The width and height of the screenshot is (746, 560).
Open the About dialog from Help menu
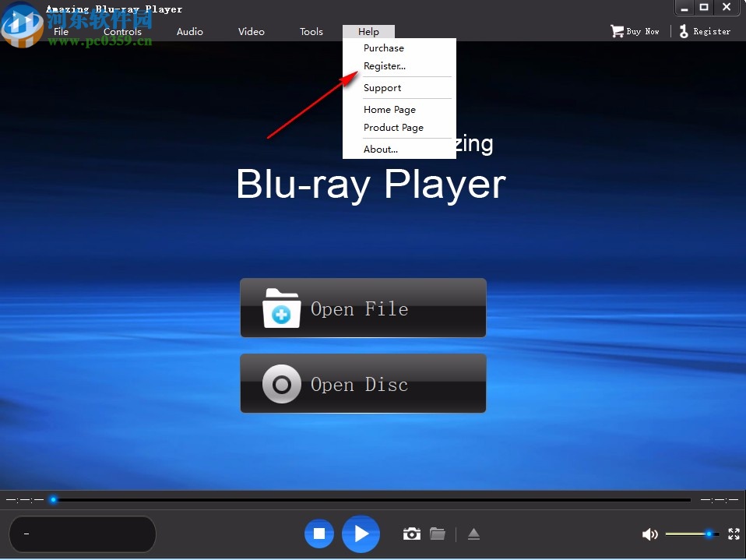(x=380, y=149)
